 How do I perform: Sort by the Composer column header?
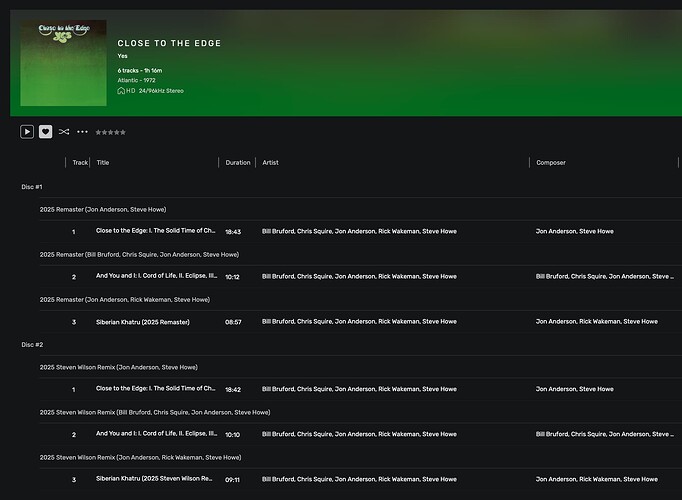(x=551, y=163)
